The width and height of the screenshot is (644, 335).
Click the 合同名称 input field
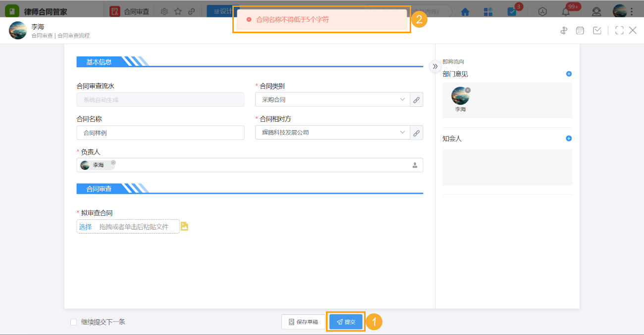coord(160,133)
